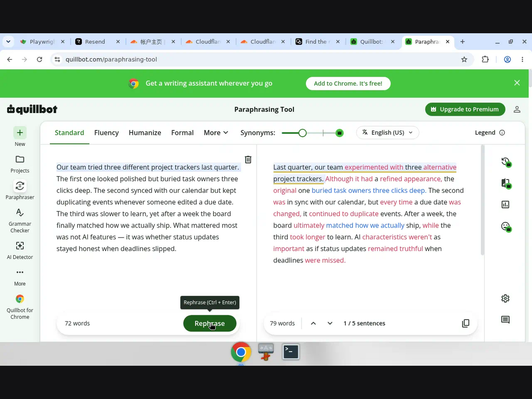Go to previous sentence arrow
This screenshot has width=532, height=399.
tap(313, 323)
